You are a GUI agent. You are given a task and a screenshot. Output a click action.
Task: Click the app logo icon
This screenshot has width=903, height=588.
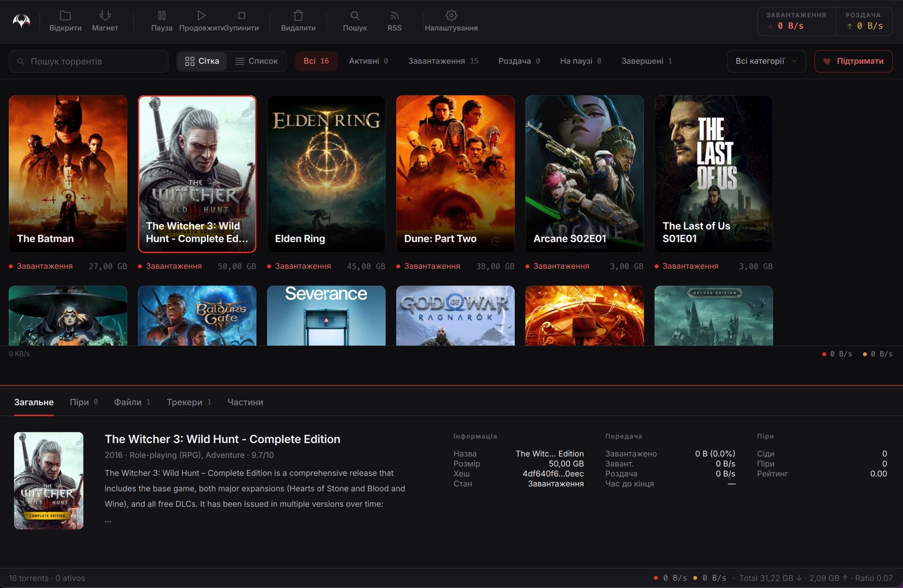point(21,21)
